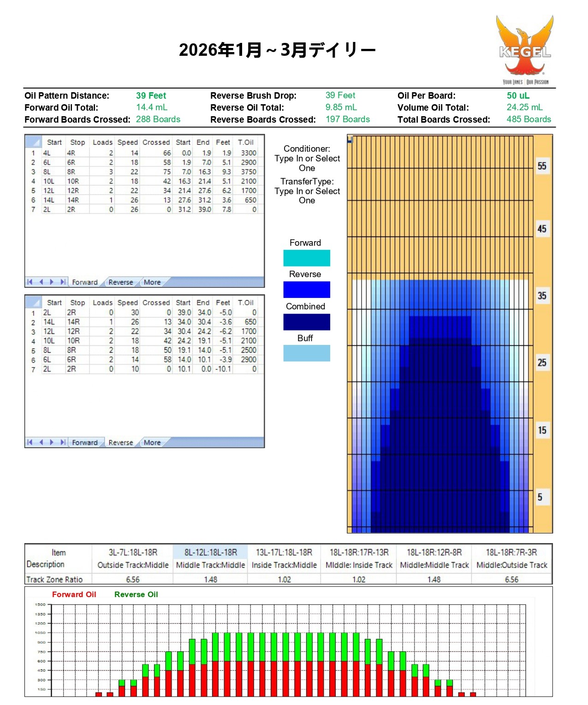Click the T.Oil column header in upper table
The height and width of the screenshot is (705, 588).
click(x=246, y=142)
